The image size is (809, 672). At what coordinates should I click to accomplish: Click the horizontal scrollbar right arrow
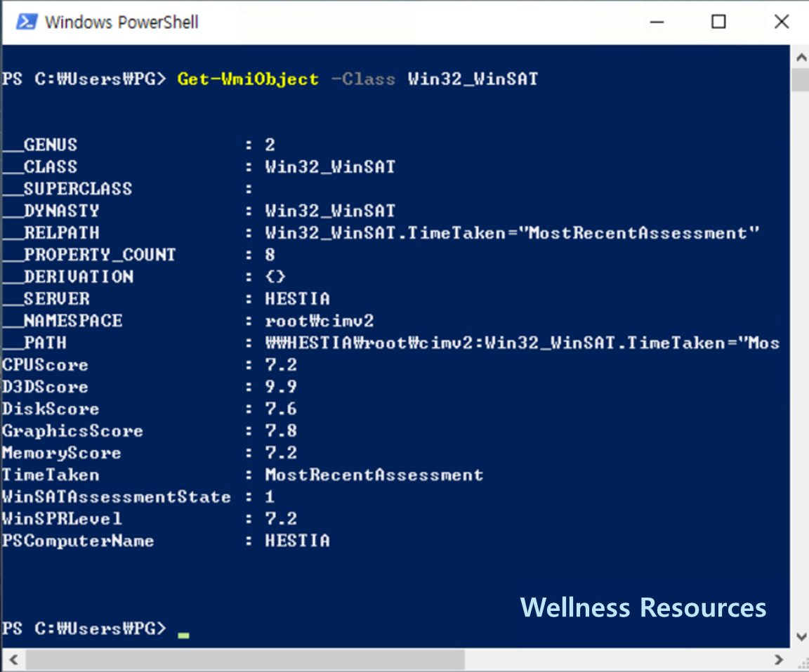[x=779, y=659]
